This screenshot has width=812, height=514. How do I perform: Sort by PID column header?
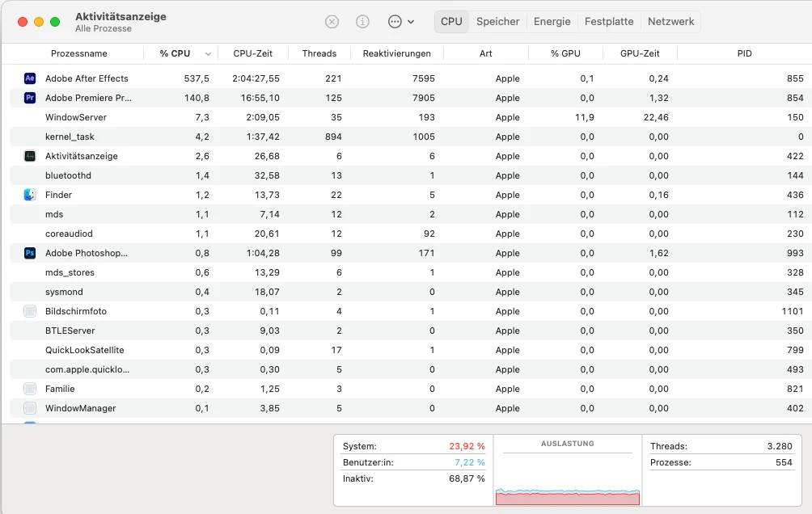point(745,53)
